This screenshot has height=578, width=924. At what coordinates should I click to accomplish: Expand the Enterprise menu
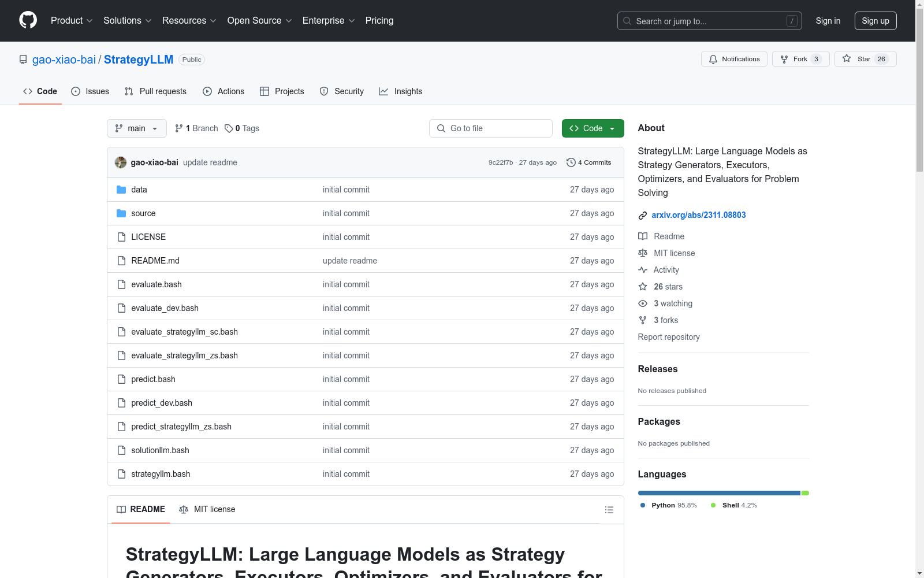tap(329, 20)
